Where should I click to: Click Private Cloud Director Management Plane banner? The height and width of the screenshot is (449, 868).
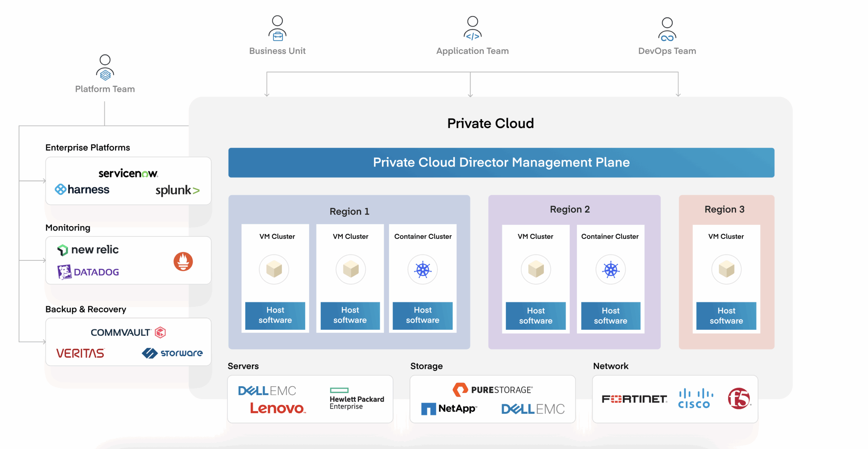[x=501, y=163]
